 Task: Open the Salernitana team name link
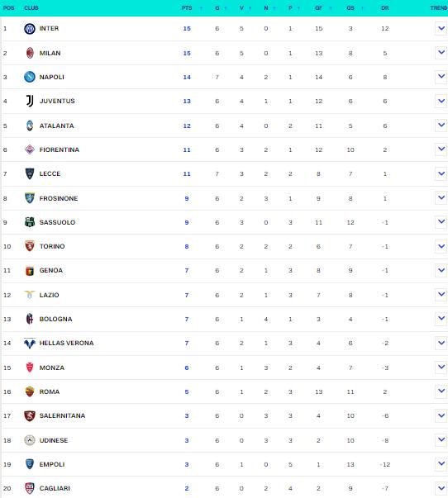pyautogui.click(x=62, y=415)
